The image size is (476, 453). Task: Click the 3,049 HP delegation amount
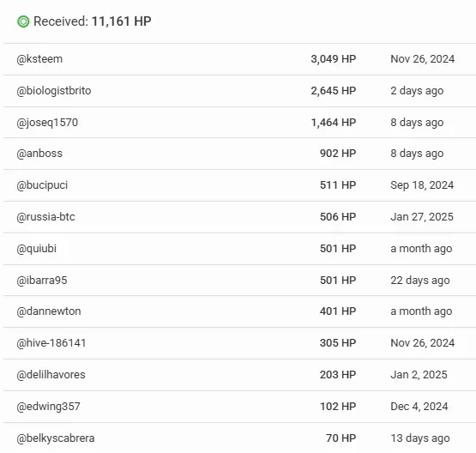334,59
